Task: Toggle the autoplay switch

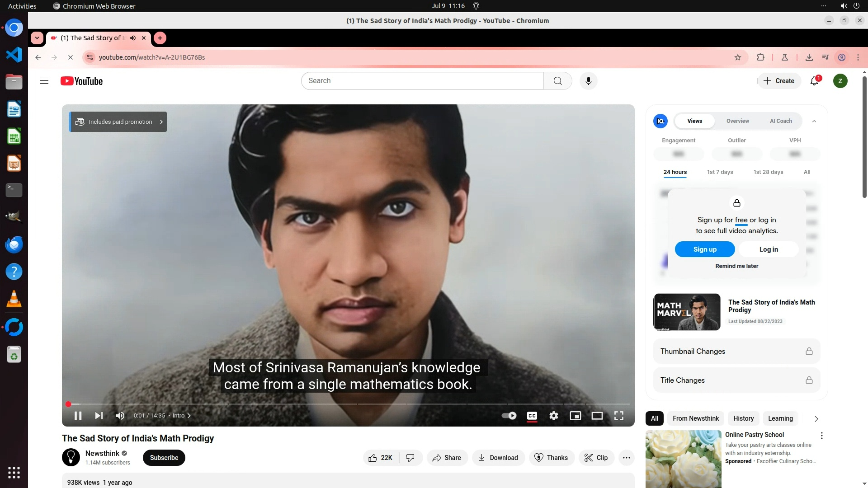Action: (509, 416)
